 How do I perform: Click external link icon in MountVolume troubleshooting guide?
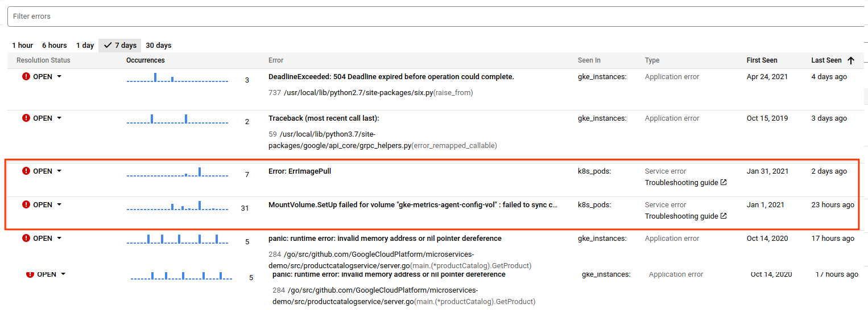click(x=724, y=216)
